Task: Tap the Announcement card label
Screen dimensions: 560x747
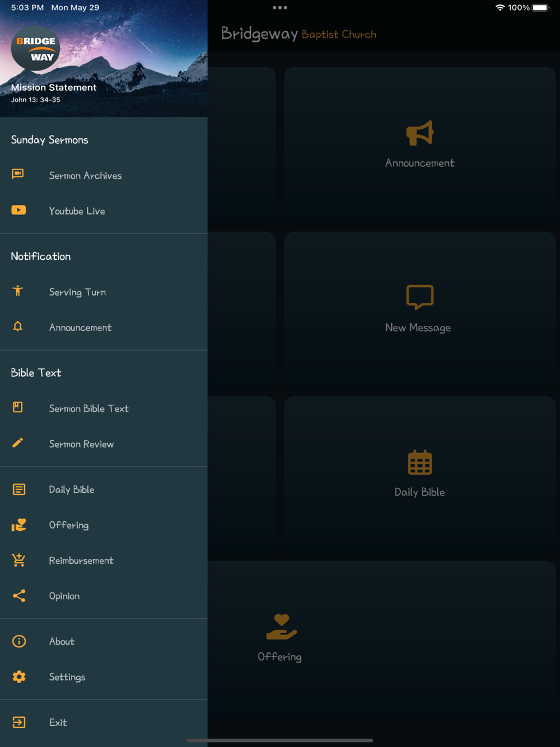Action: pos(420,163)
